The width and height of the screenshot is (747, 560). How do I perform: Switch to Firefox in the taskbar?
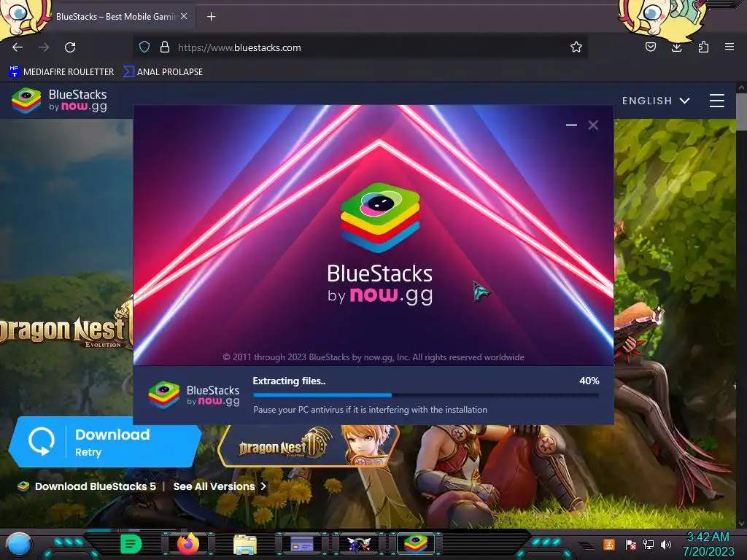click(x=188, y=544)
